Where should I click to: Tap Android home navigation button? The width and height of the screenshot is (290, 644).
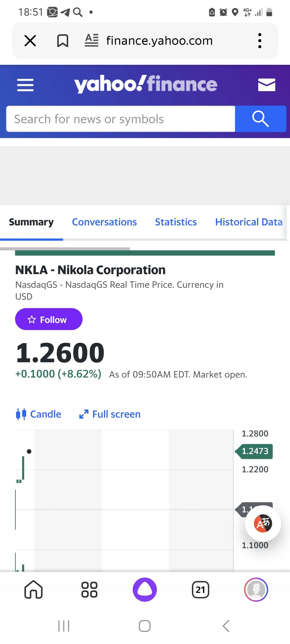click(x=145, y=626)
